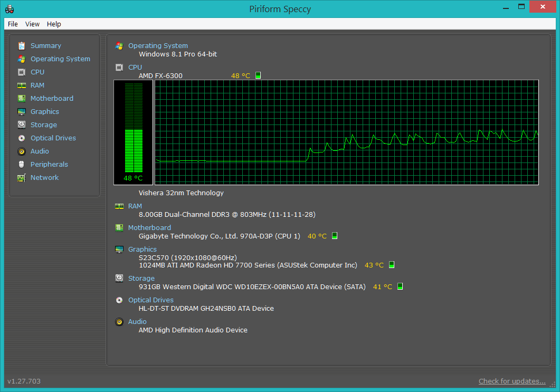Screen dimensions: 560x392
Task: Click the Vishera 32nm Technology text
Action: 181,193
